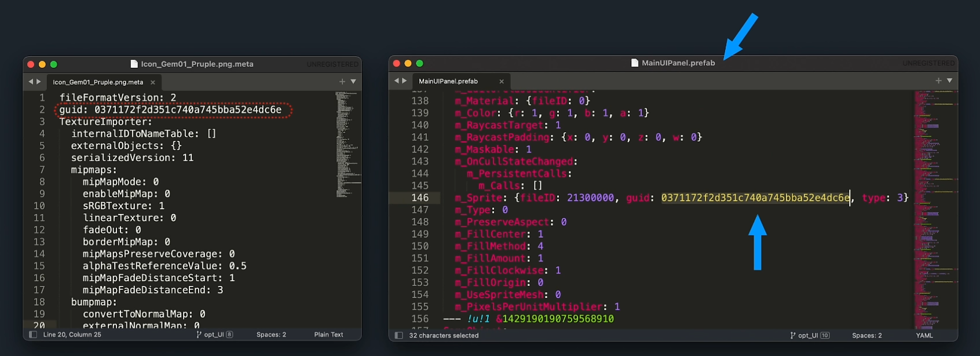
Task: Click 'm_PersistentCalls:' line
Action: pyautogui.click(x=519, y=174)
